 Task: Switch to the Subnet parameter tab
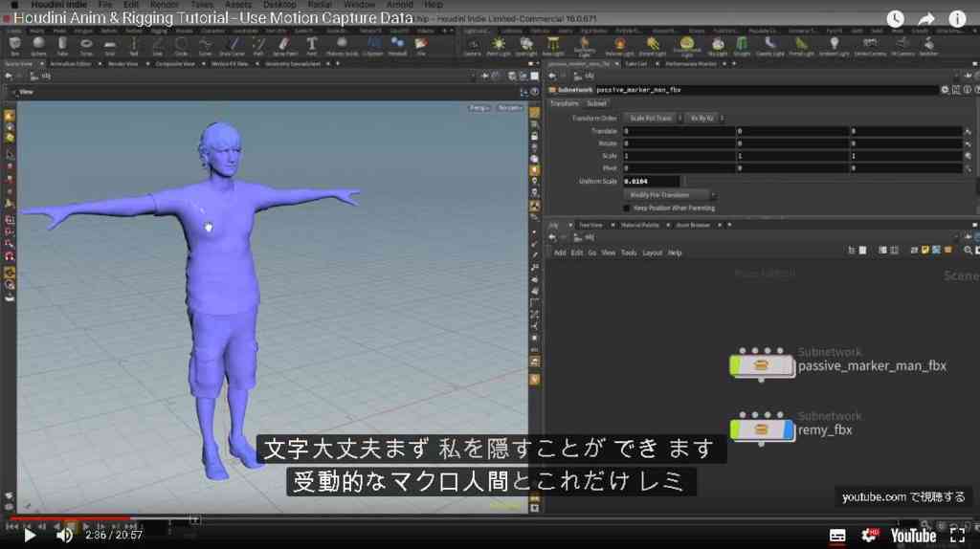coord(596,103)
